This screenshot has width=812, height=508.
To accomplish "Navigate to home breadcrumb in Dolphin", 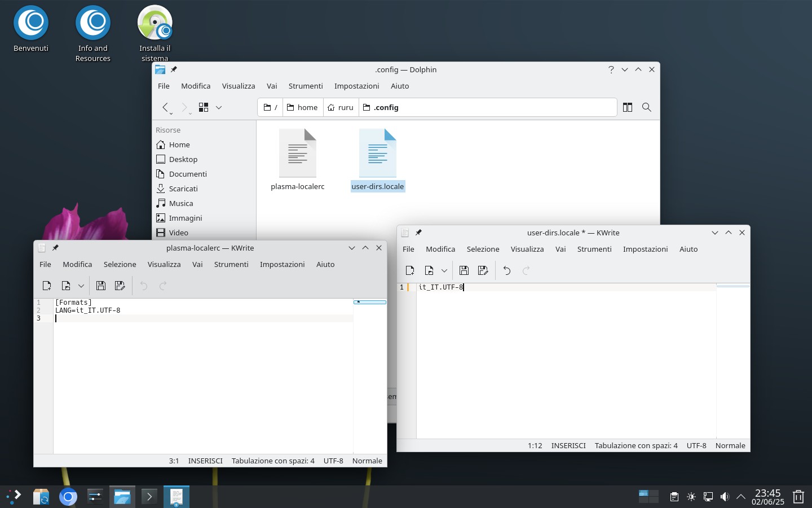I will [303, 107].
